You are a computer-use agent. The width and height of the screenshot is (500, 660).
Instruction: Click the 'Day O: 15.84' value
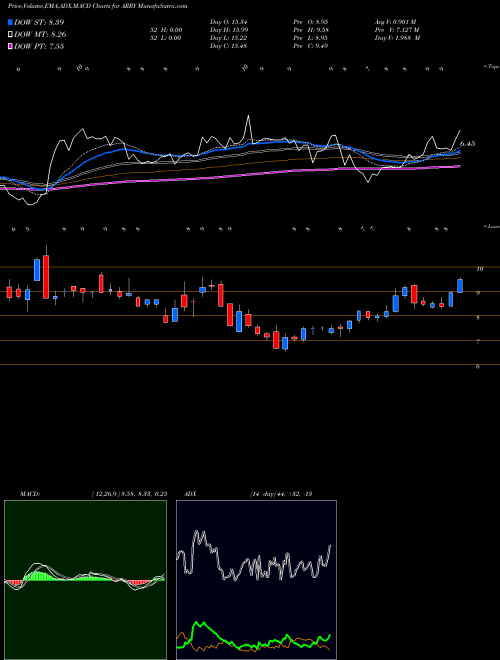[228, 22]
